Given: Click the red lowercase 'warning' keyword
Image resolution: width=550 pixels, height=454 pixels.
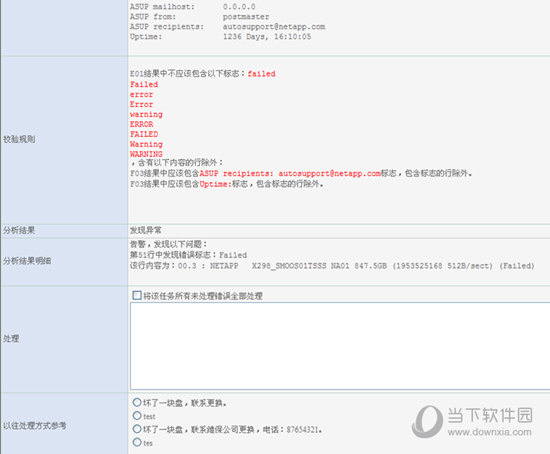Looking at the screenshot, I should point(146,114).
